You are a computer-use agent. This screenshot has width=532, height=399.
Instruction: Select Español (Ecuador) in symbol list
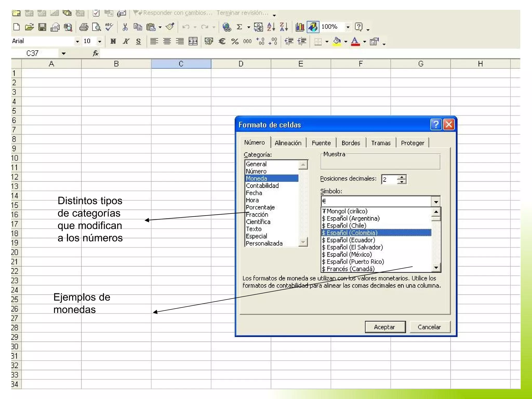coord(351,240)
